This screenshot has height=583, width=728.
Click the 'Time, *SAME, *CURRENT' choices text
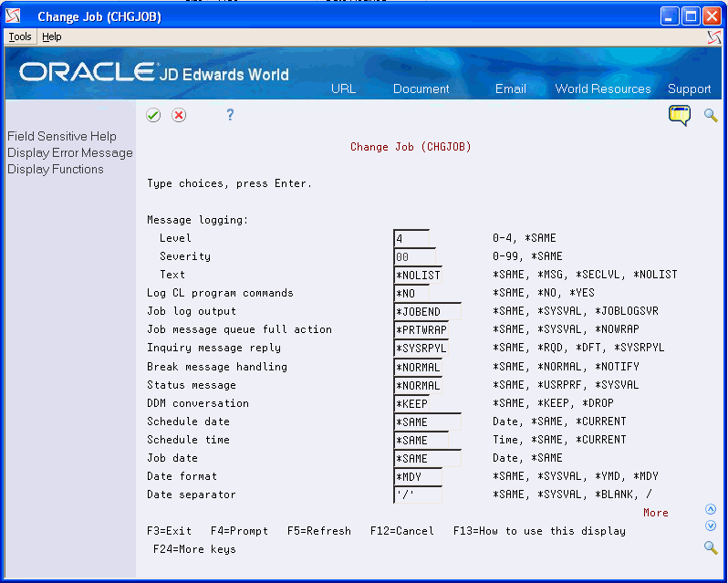pos(559,440)
